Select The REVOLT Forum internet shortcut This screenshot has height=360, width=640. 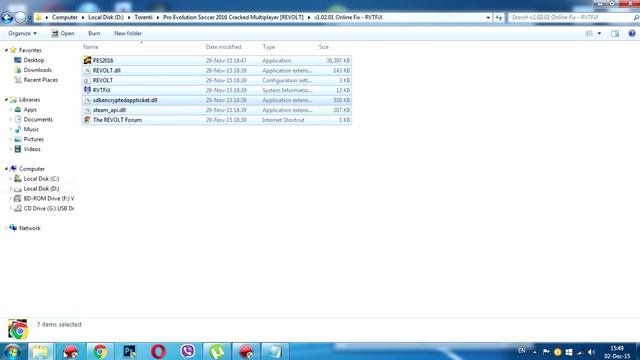pos(217,120)
